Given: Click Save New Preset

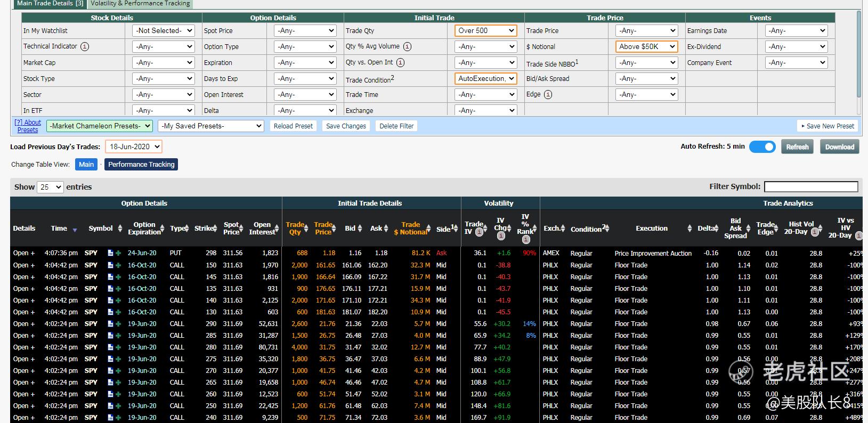Looking at the screenshot, I should pos(828,126).
